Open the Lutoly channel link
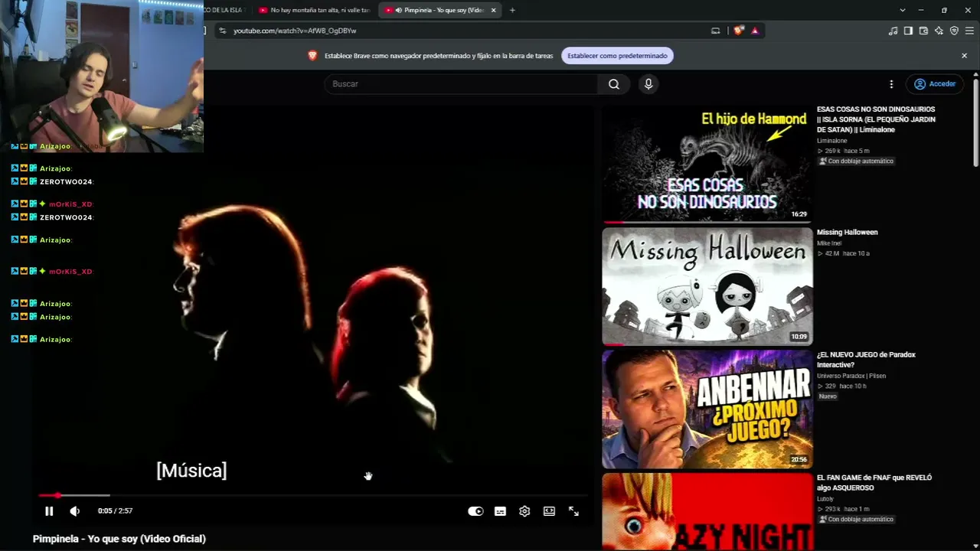Screen dimensions: 980x551 pos(825,499)
